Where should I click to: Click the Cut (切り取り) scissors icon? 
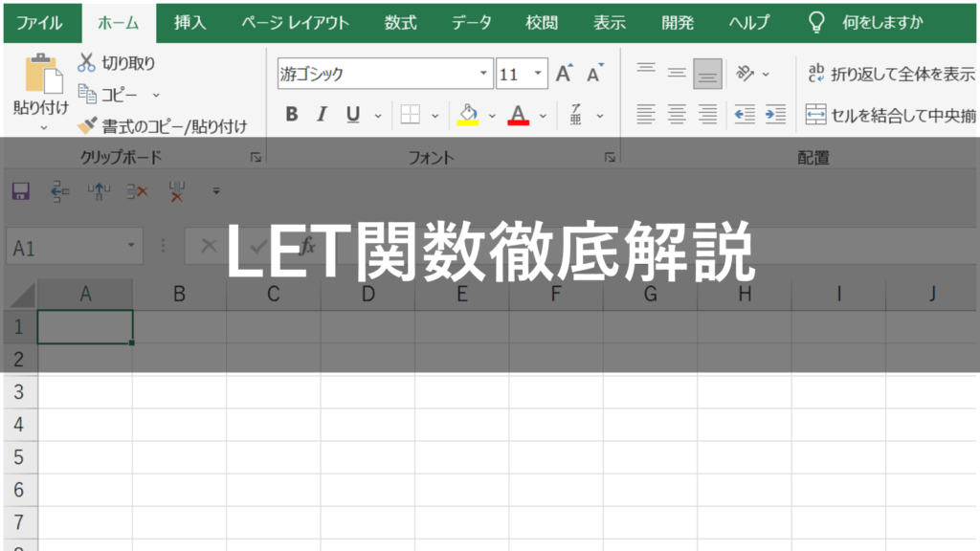[87, 63]
